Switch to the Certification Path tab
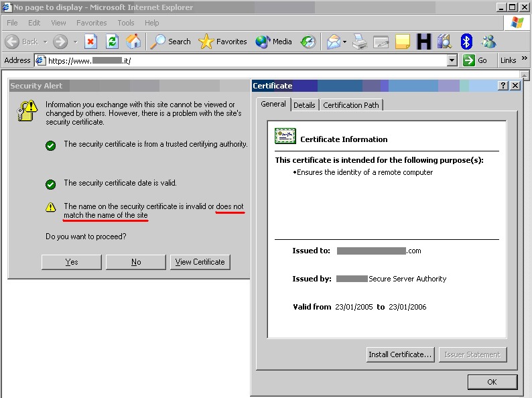 [351, 105]
